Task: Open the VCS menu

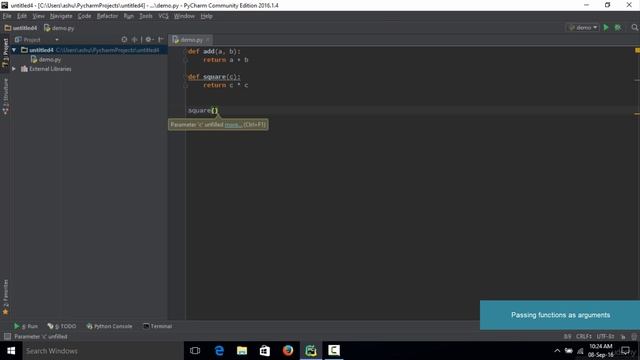Action: pos(163,16)
